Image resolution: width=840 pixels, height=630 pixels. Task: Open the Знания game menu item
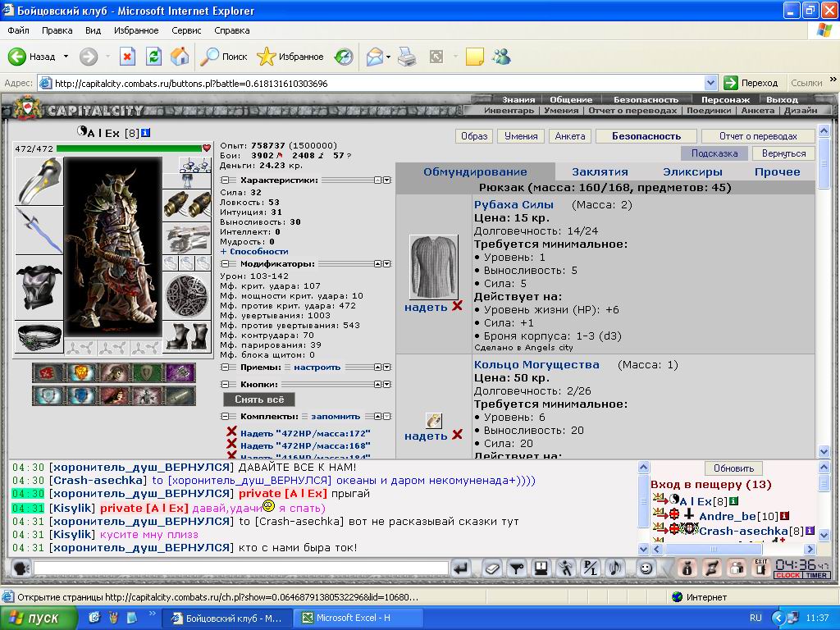point(518,99)
